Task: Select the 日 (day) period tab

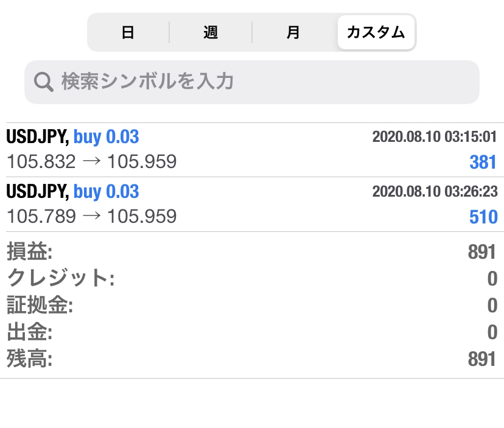Action: pyautogui.click(x=128, y=32)
